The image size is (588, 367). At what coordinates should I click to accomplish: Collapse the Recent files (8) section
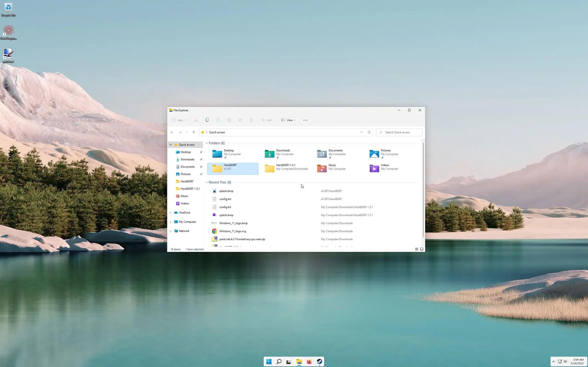(x=206, y=182)
